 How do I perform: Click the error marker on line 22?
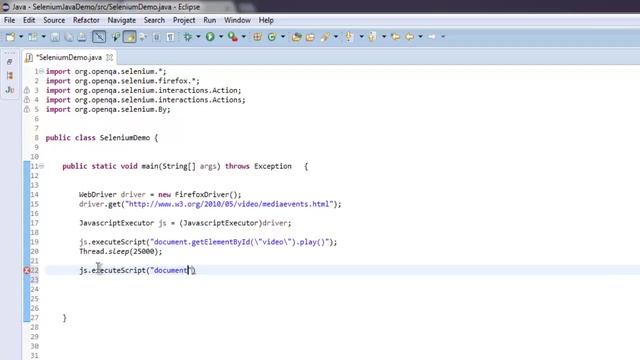pyautogui.click(x=27, y=270)
